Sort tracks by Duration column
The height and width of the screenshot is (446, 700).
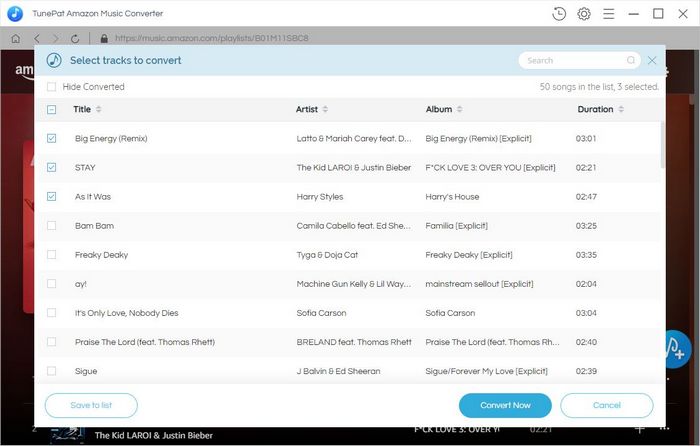click(x=621, y=109)
